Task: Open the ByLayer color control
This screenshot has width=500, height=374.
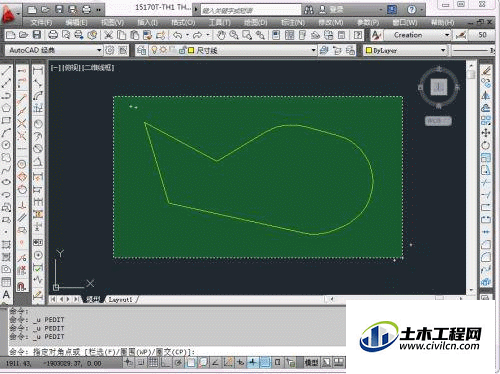Action: point(406,50)
